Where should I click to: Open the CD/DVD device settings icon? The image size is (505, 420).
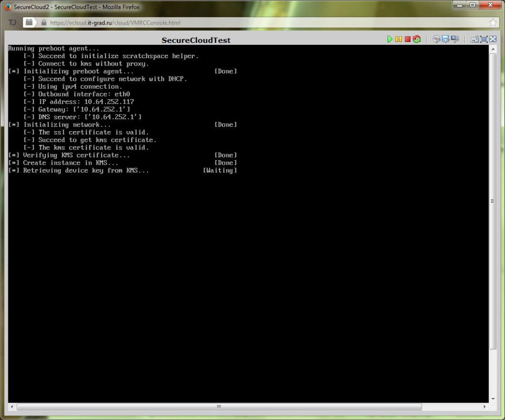pyautogui.click(x=436, y=39)
